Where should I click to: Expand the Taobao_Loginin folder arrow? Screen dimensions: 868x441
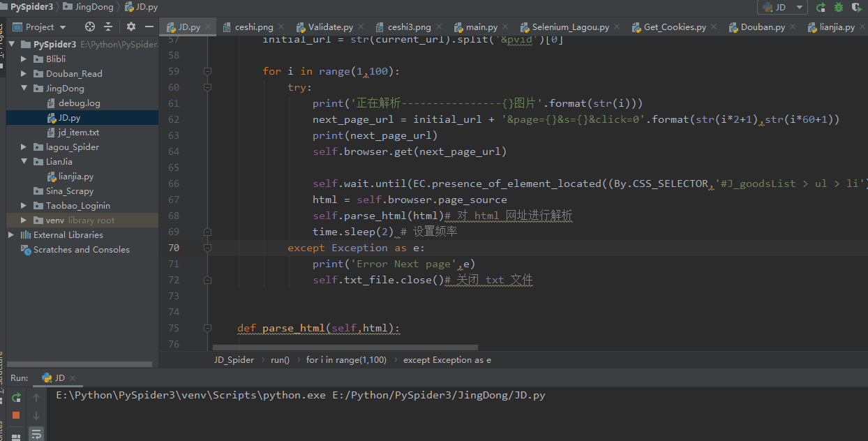[x=24, y=205]
